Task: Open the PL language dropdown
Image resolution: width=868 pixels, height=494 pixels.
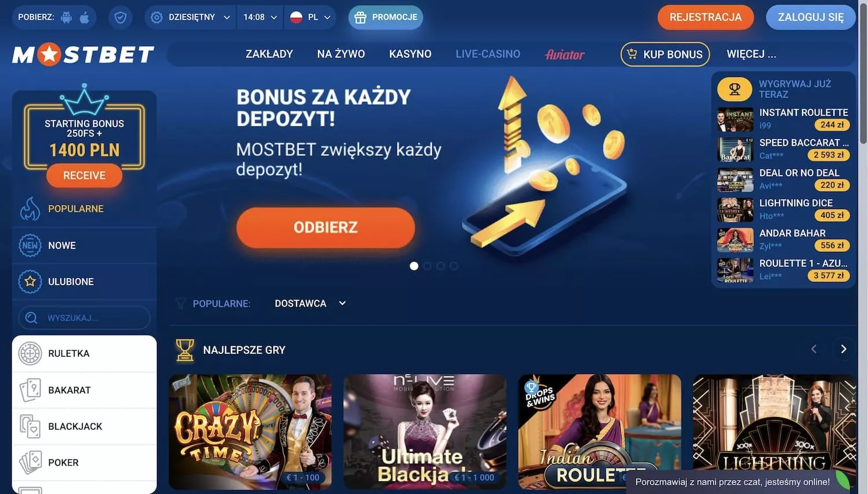Action: tap(311, 17)
